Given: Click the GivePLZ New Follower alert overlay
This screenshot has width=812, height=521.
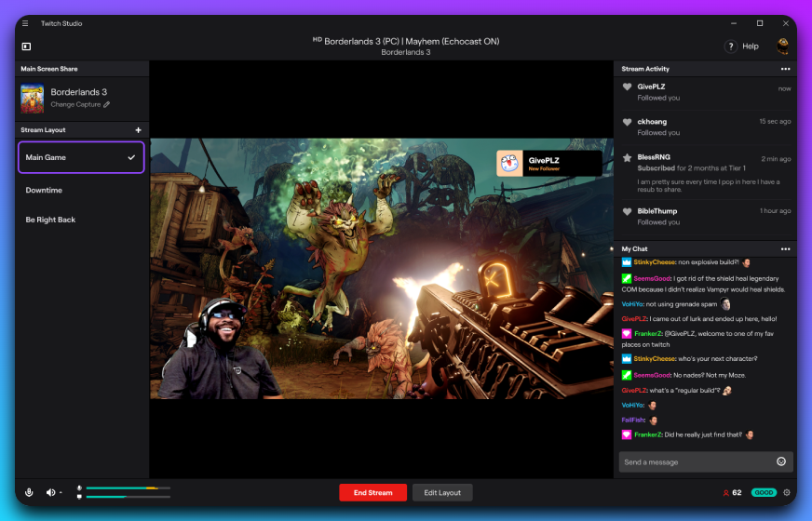Looking at the screenshot, I should point(548,164).
